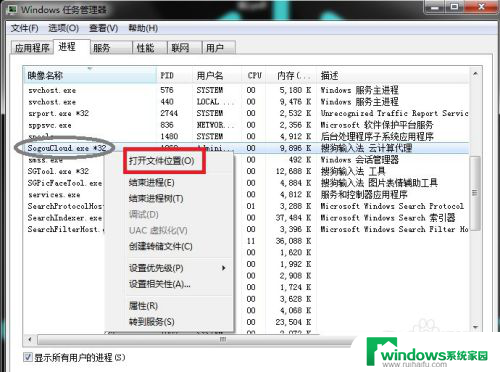
Task: Maximize the Task Manager window
Action: click(x=455, y=7)
